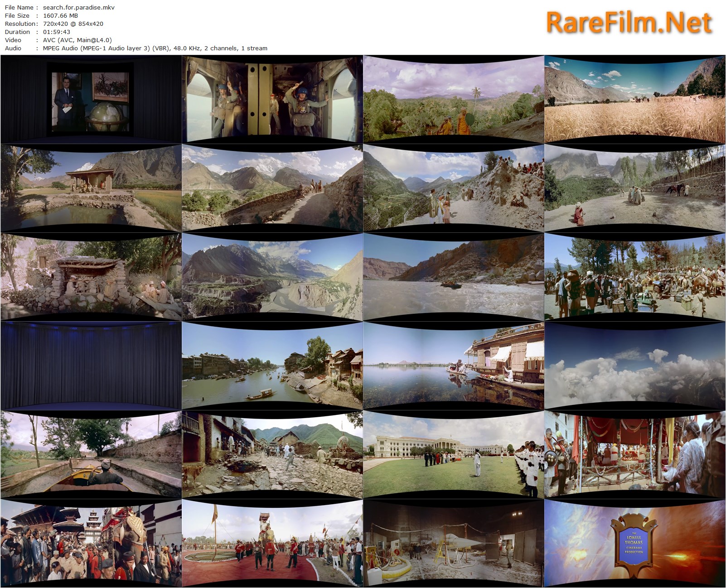This screenshot has width=726, height=588.
Task: Select the raft on river rapids thumbnail
Action: click(x=454, y=277)
